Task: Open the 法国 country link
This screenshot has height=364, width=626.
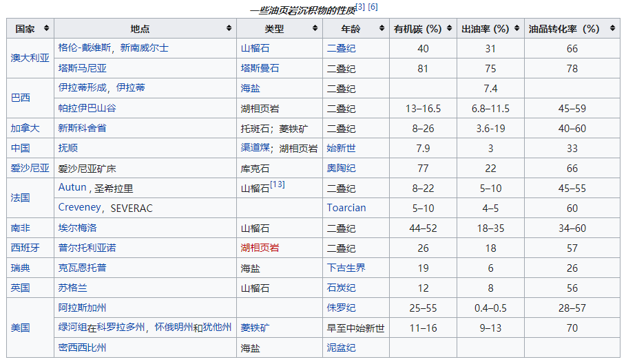Action: 21,197
